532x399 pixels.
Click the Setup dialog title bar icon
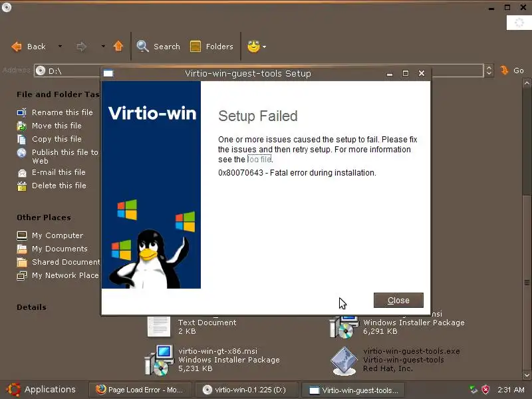108,73
